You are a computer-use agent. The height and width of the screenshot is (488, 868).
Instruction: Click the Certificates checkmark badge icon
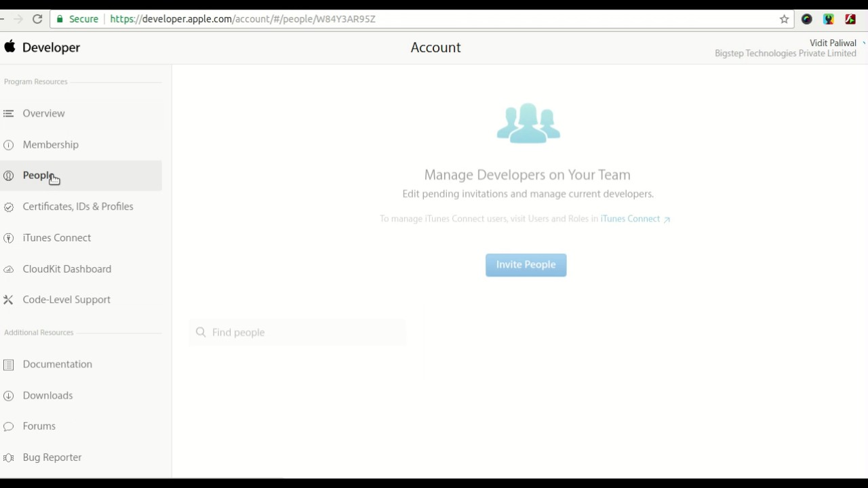8,207
